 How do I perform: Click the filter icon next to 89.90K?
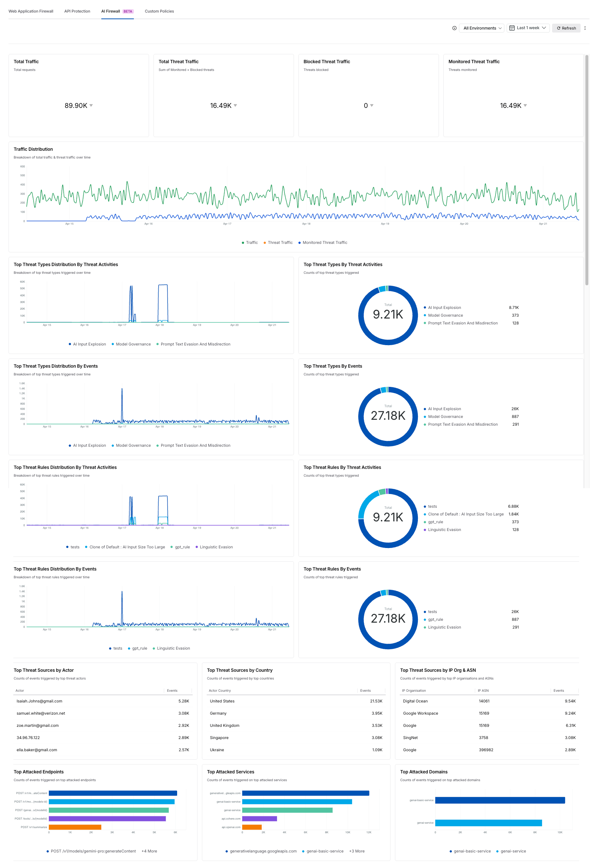pyautogui.click(x=91, y=106)
